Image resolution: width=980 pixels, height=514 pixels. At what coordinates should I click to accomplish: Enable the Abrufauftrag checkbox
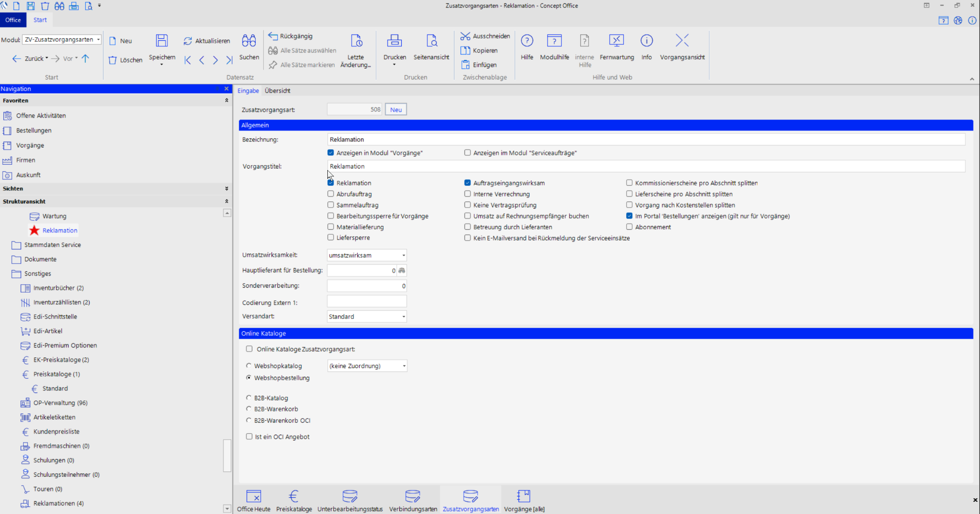pos(331,194)
